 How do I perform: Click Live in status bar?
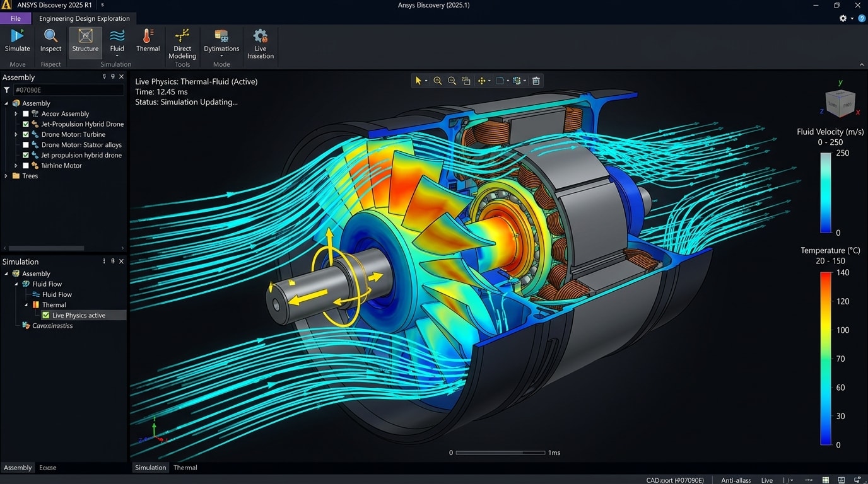767,480
